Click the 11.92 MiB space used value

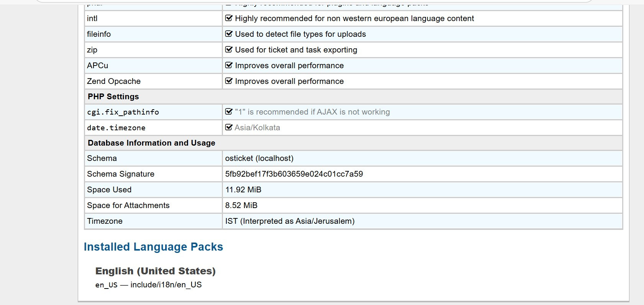click(243, 190)
